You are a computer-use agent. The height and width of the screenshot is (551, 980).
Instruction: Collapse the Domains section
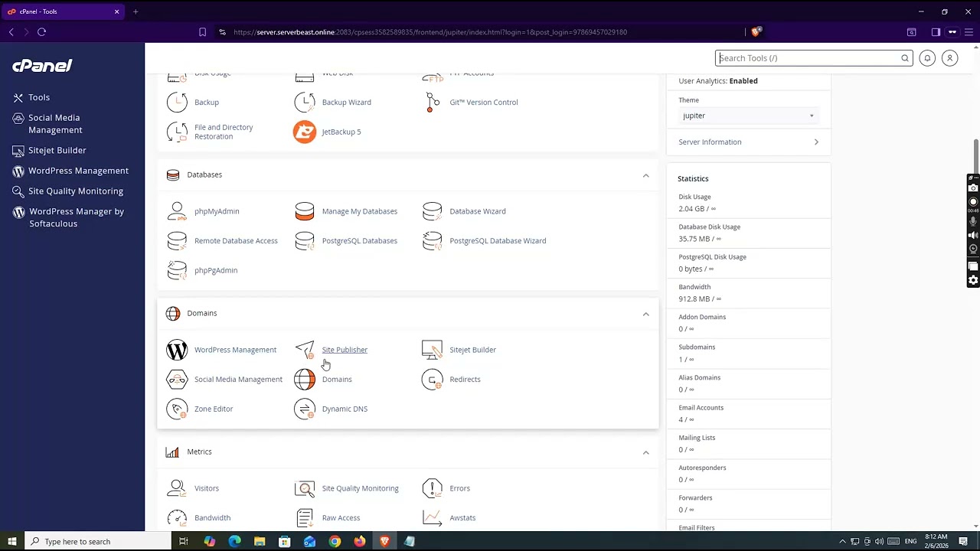tap(645, 314)
